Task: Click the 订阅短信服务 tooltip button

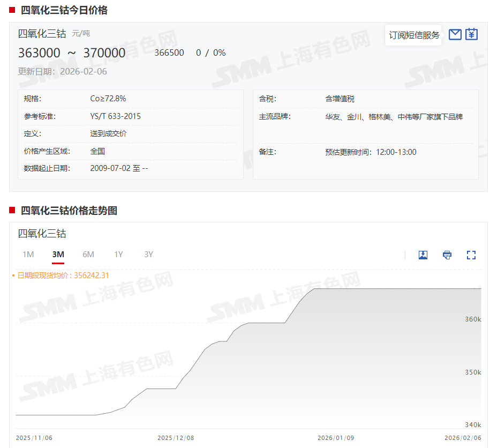Action: coord(414,35)
